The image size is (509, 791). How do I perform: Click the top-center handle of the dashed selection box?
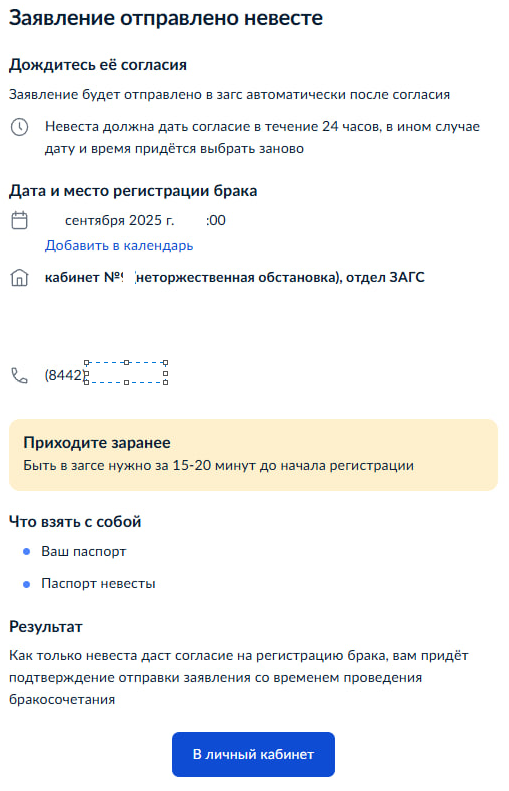126,363
